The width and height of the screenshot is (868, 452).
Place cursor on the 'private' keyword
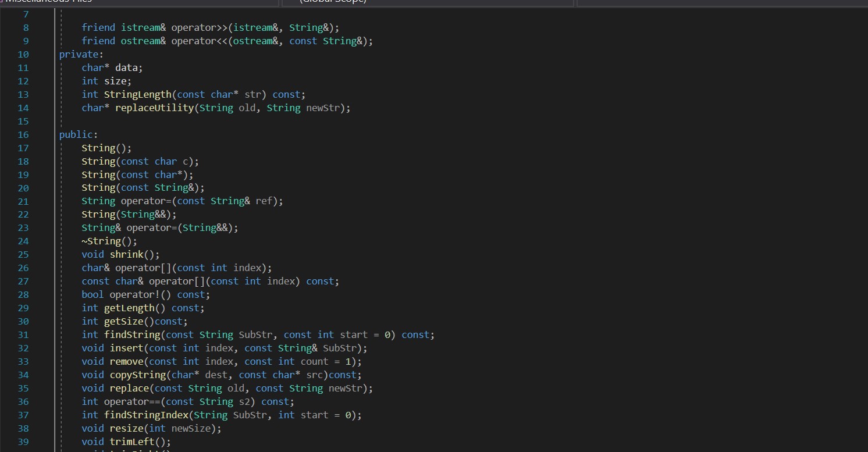tap(79, 54)
